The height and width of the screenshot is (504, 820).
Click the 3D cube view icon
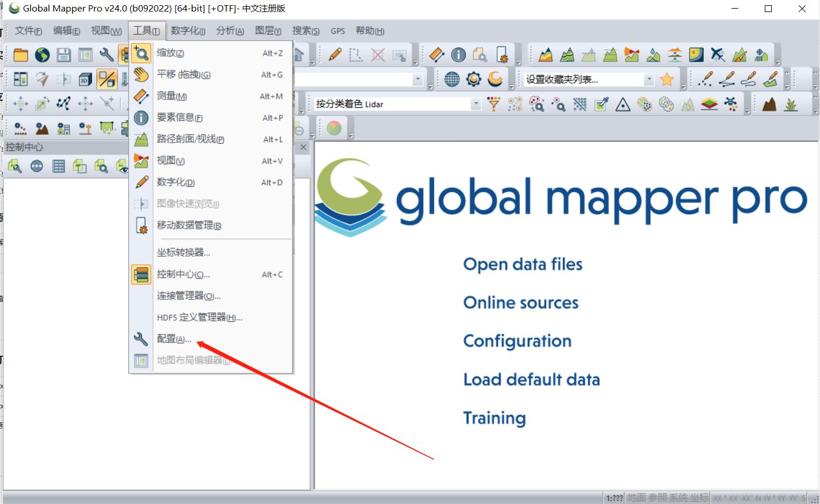click(x=85, y=79)
